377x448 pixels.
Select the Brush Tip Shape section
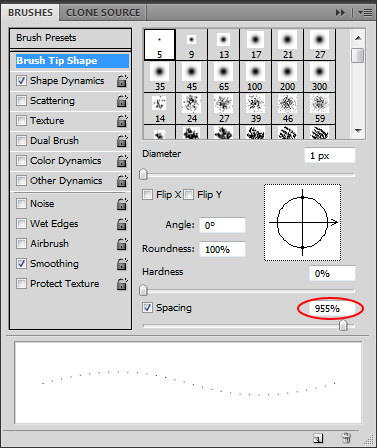coord(72,61)
